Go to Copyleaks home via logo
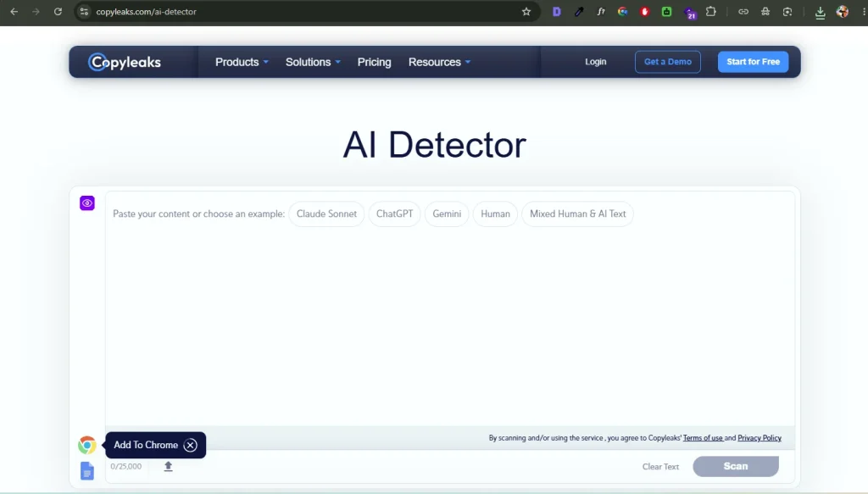This screenshot has width=868, height=494. (x=125, y=62)
